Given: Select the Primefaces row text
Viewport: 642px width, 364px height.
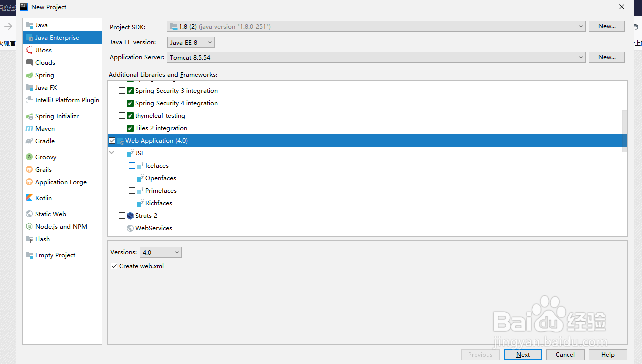Looking at the screenshot, I should [x=161, y=191].
